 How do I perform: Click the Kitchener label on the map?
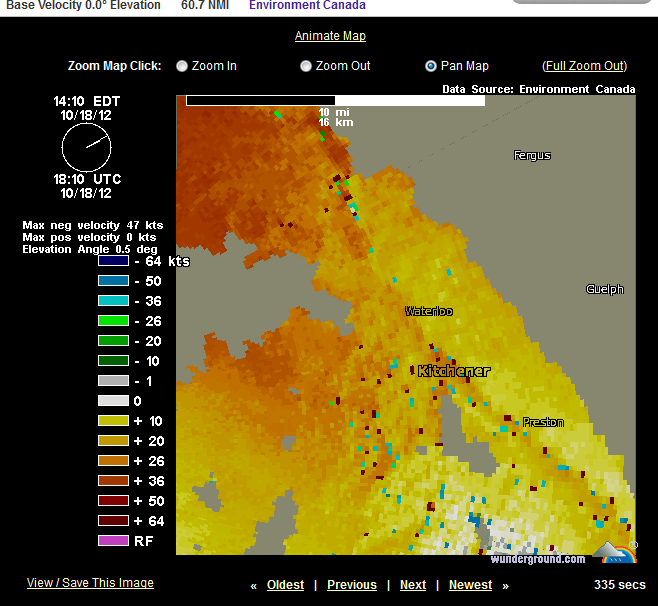pos(454,371)
